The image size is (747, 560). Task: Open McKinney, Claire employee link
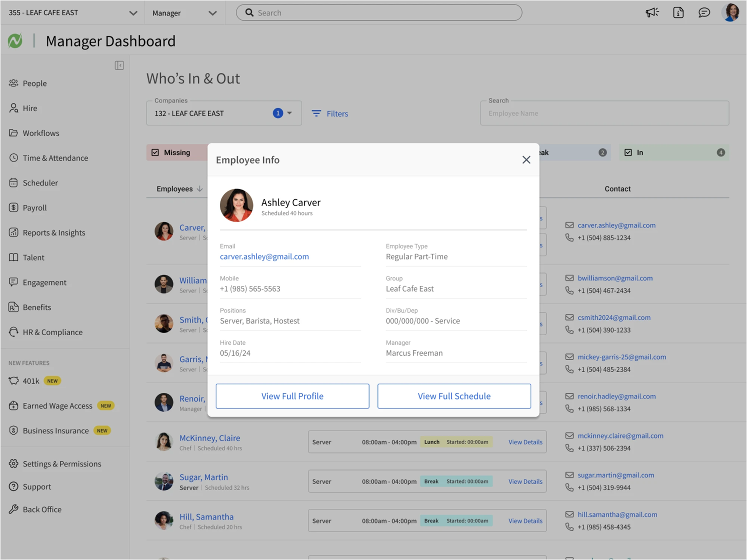click(210, 437)
